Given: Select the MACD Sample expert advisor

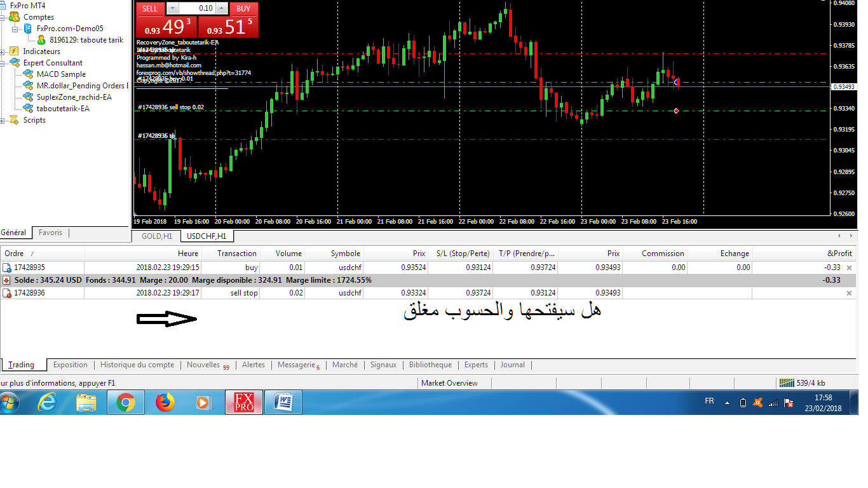Looking at the screenshot, I should (x=61, y=74).
